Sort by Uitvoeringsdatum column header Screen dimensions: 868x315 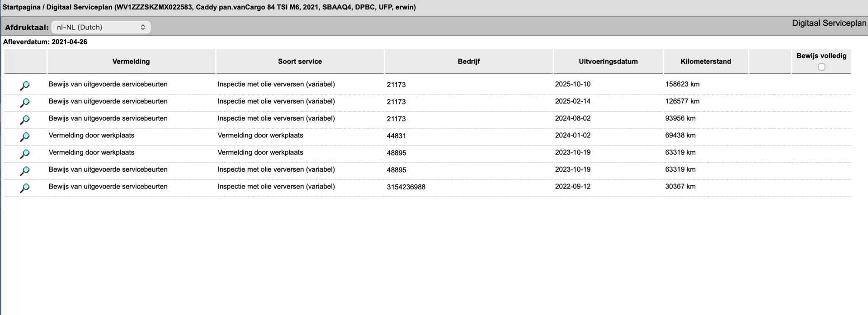tap(608, 61)
